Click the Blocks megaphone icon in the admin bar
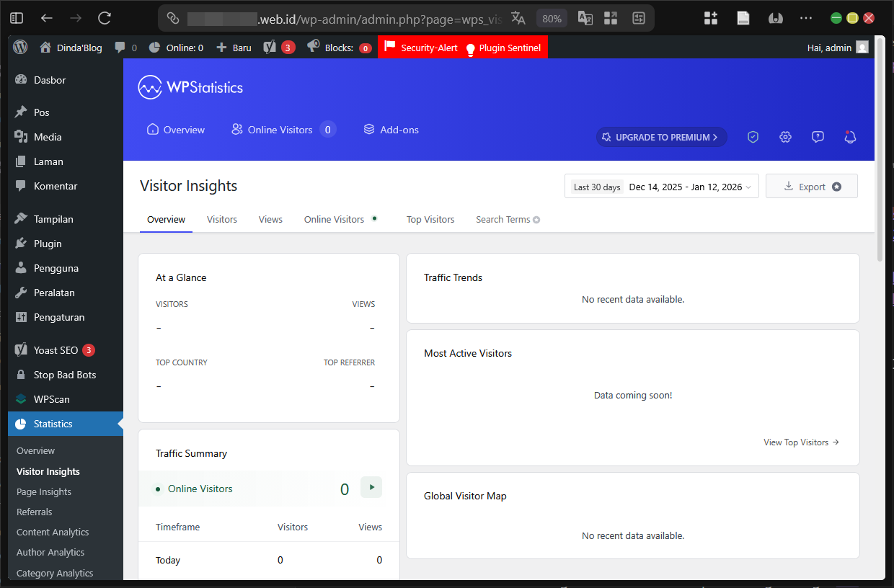Screen dimensions: 894x588 (x=312, y=47)
